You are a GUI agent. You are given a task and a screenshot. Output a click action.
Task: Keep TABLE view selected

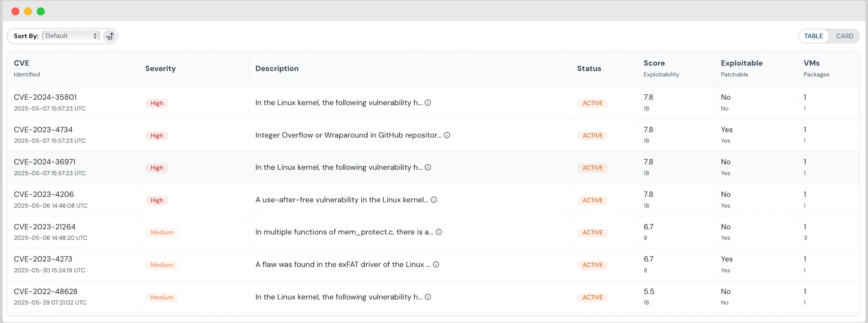point(814,36)
